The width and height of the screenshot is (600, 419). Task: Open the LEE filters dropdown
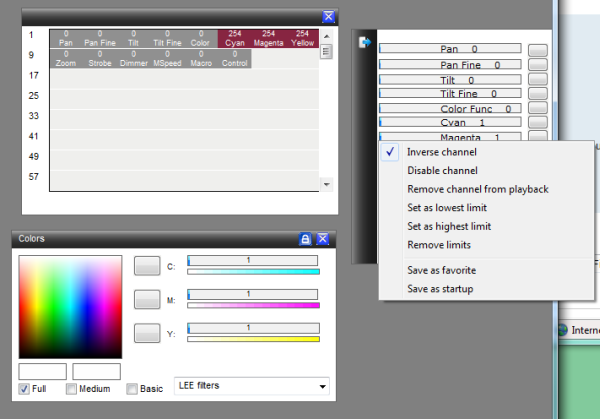pos(251,386)
